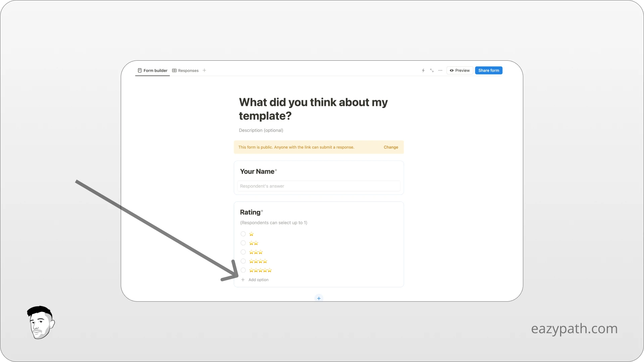The width and height of the screenshot is (644, 362).
Task: Select the five-star rating radio button
Action: coord(243,270)
